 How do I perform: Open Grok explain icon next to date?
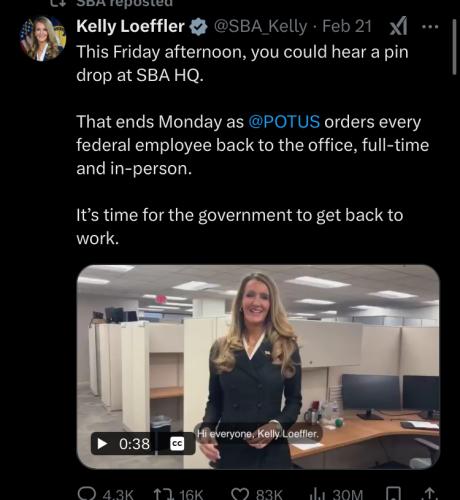pos(399,26)
